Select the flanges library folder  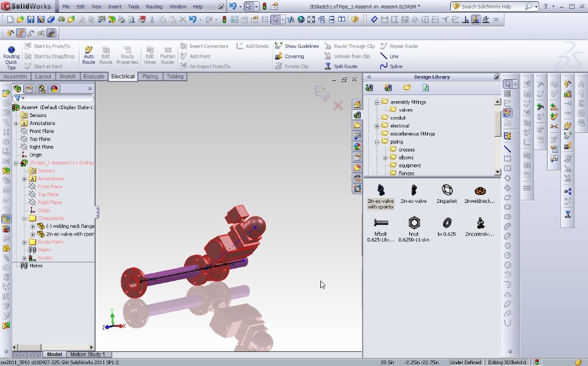tap(402, 173)
